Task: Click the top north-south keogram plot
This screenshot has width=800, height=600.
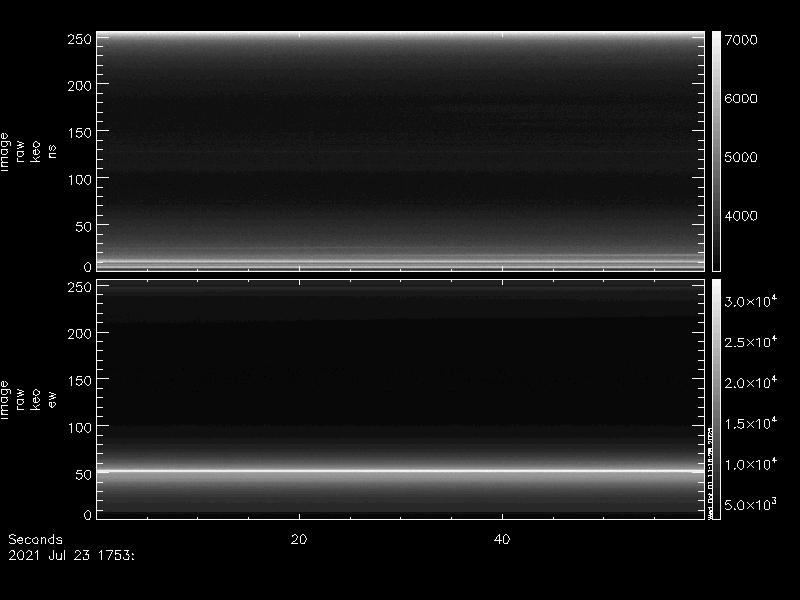Action: (400, 150)
